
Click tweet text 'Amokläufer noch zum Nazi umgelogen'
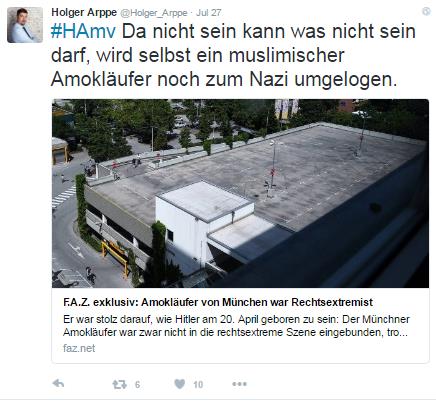[x=224, y=80]
